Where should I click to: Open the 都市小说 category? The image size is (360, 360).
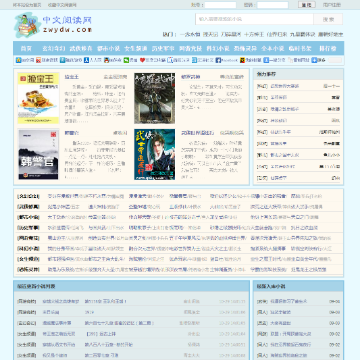[x=108, y=49]
